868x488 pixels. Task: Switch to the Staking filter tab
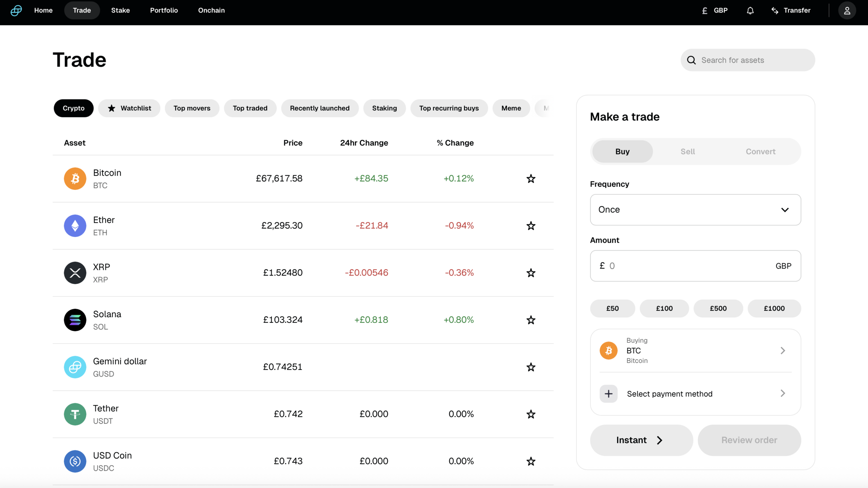(384, 108)
